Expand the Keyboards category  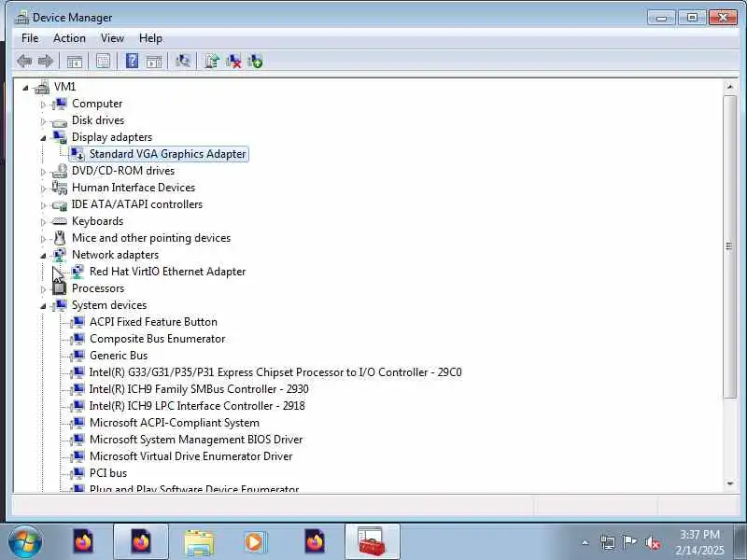pos(43,222)
